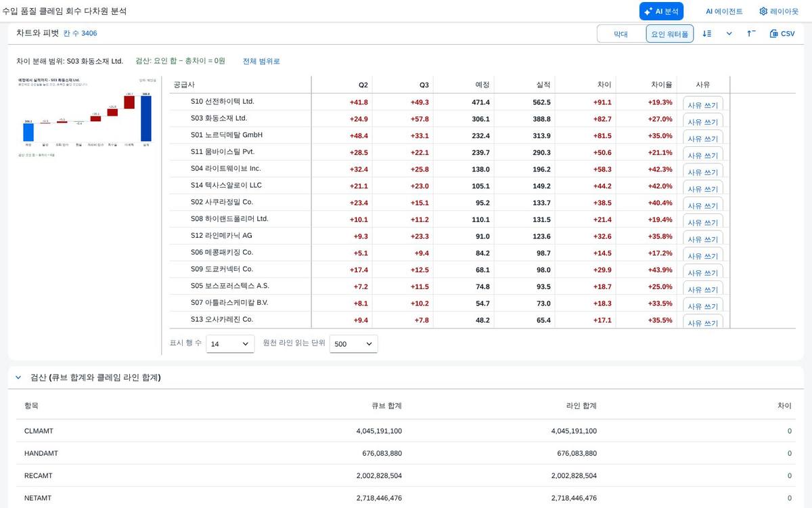Click the up-arrow collapse icon in toolbar
The height and width of the screenshot is (508, 812).
[751, 34]
